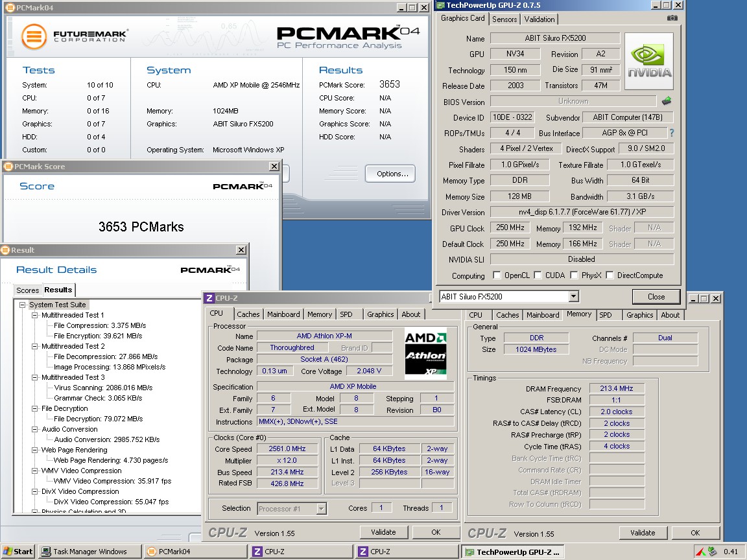Collapse the File Decryption node
The width and height of the screenshot is (747, 560).
pyautogui.click(x=34, y=408)
